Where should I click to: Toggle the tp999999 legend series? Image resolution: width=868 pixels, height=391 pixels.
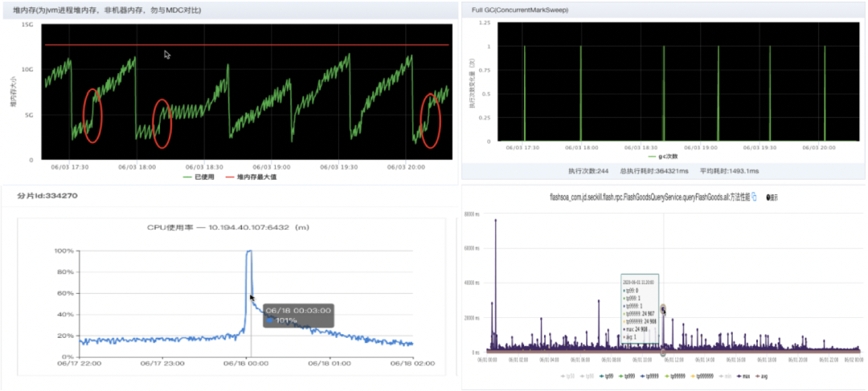[702, 376]
